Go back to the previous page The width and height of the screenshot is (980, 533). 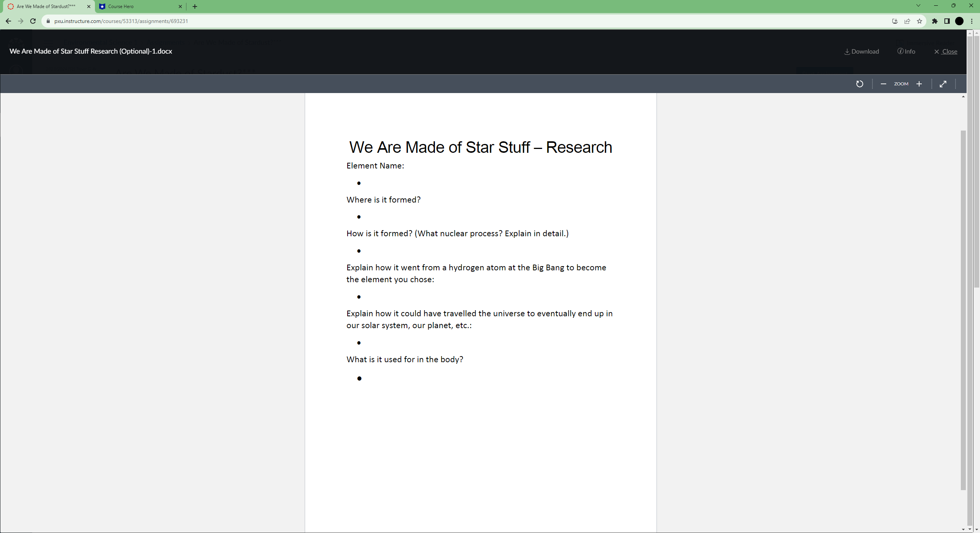(8, 21)
